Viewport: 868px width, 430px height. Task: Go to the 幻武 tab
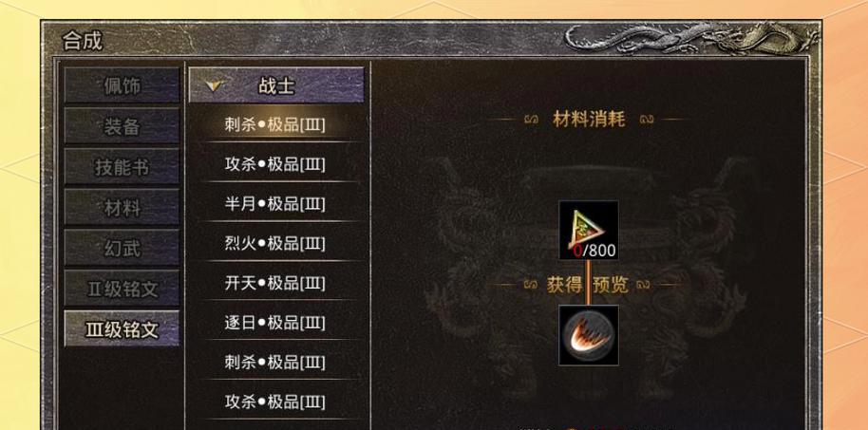(x=122, y=248)
